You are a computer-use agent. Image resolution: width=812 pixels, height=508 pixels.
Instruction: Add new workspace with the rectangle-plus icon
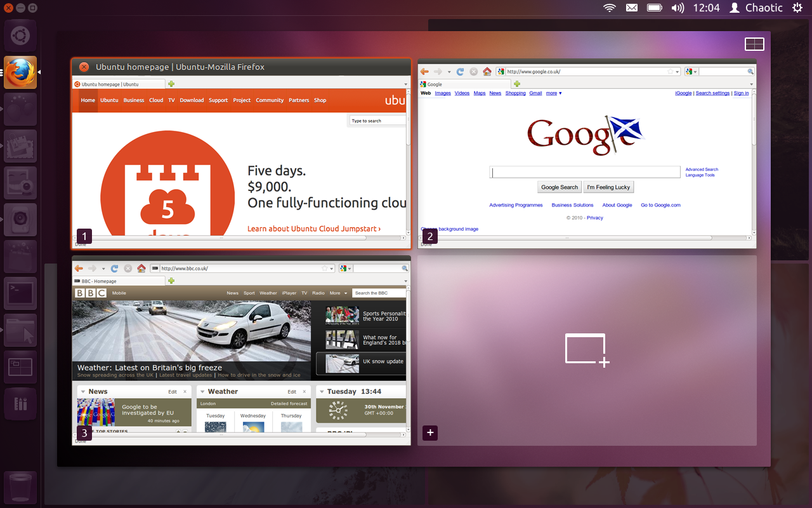[x=587, y=350]
